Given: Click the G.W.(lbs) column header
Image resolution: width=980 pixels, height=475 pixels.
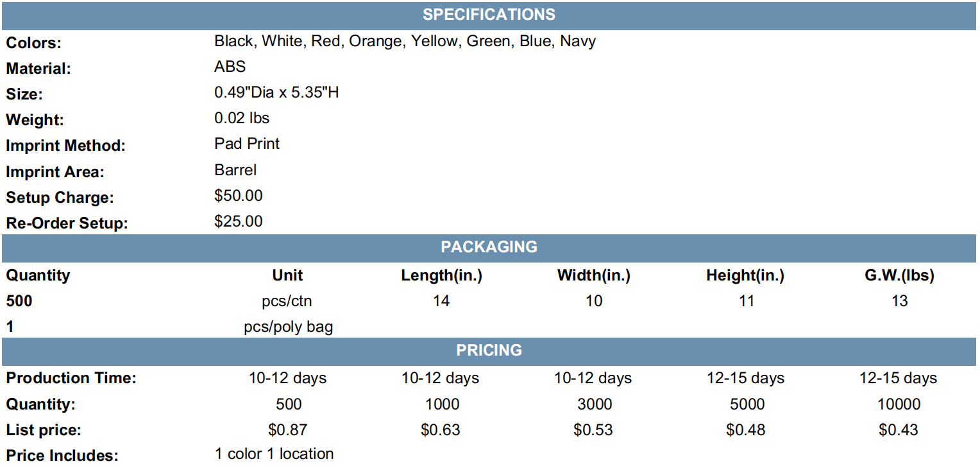Looking at the screenshot, I should (x=899, y=275).
